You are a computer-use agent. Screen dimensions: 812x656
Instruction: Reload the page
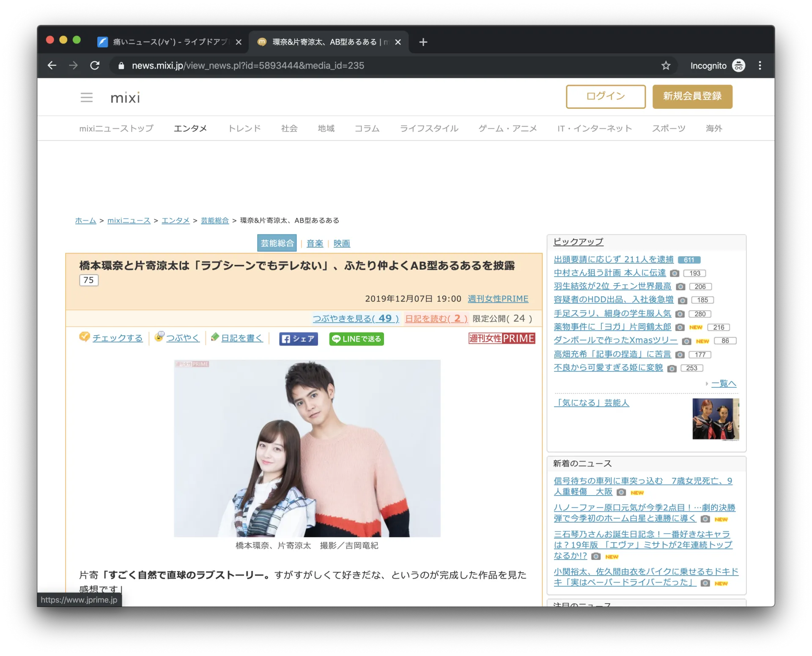point(95,66)
